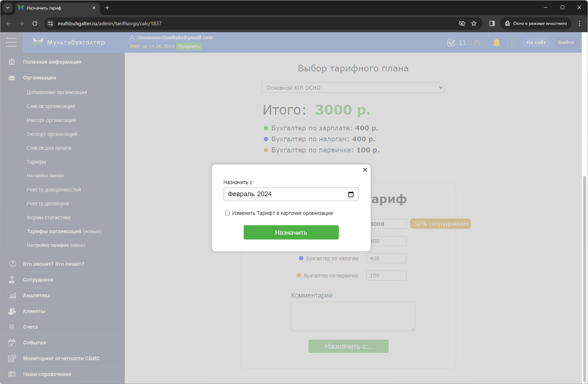Screen dimensions: 588x384
Task: Tick the 'Изменить Тариф1' checkbox
Action: pos(227,213)
